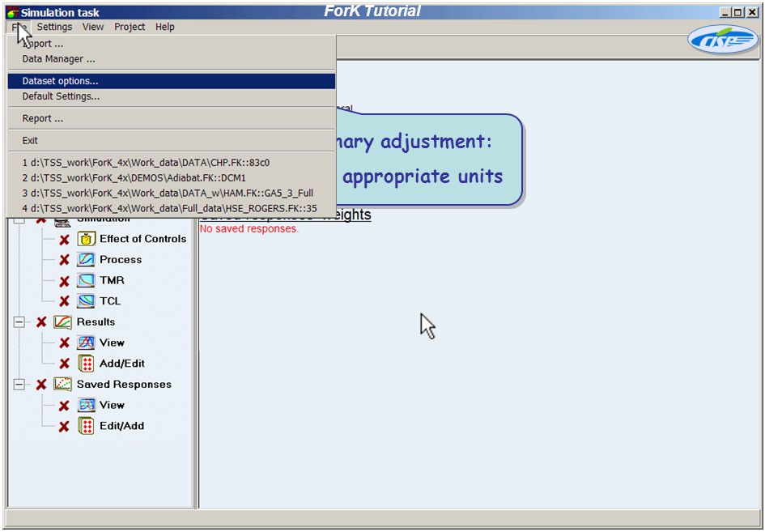
Task: Open recent file Adiabat.FK::DCM1
Action: click(x=172, y=177)
